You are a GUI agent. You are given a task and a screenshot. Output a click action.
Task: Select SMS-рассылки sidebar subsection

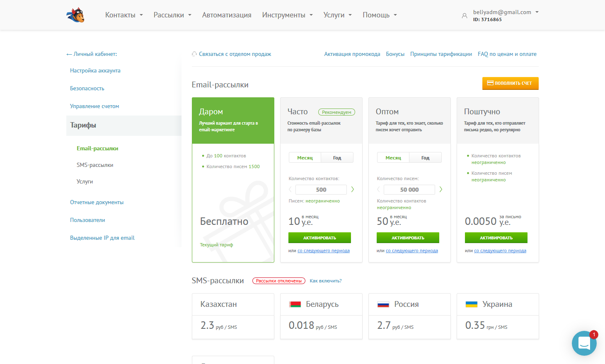(x=95, y=165)
